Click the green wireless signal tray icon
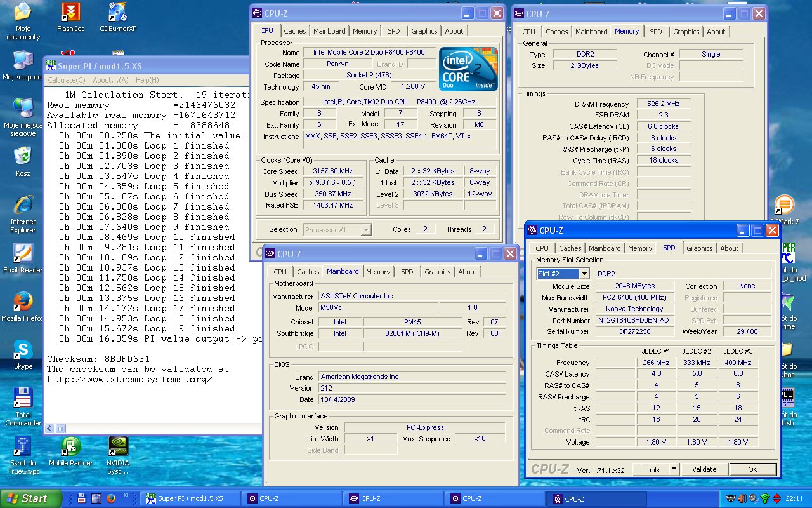 (764, 498)
